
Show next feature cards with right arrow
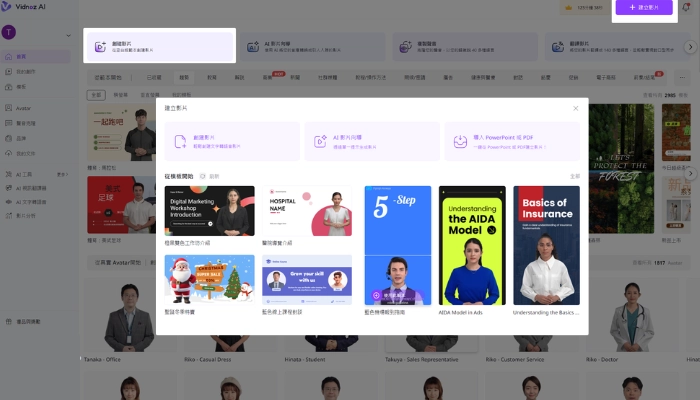tap(690, 46)
